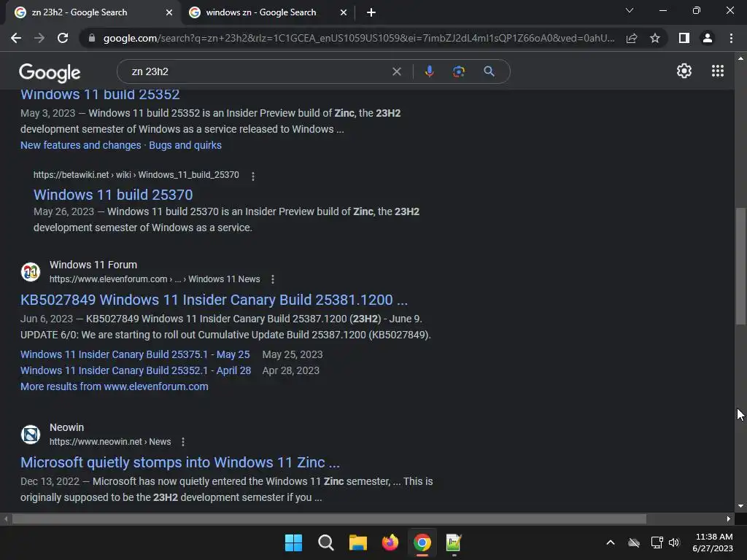
Task: Open 'Windows 11 build 25352' result
Action: [x=100, y=95]
